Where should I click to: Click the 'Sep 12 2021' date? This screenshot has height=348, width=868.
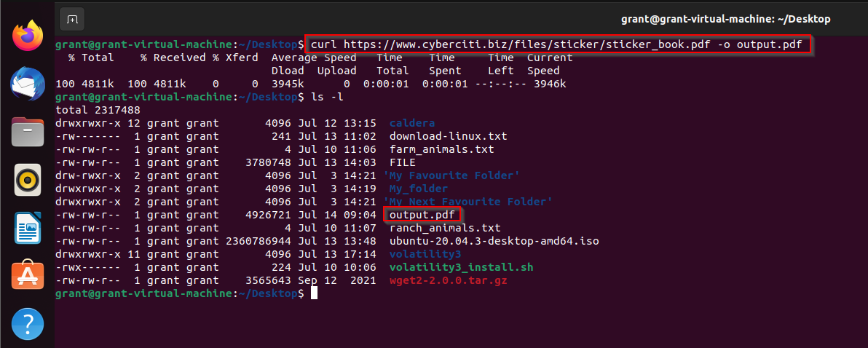click(x=337, y=281)
